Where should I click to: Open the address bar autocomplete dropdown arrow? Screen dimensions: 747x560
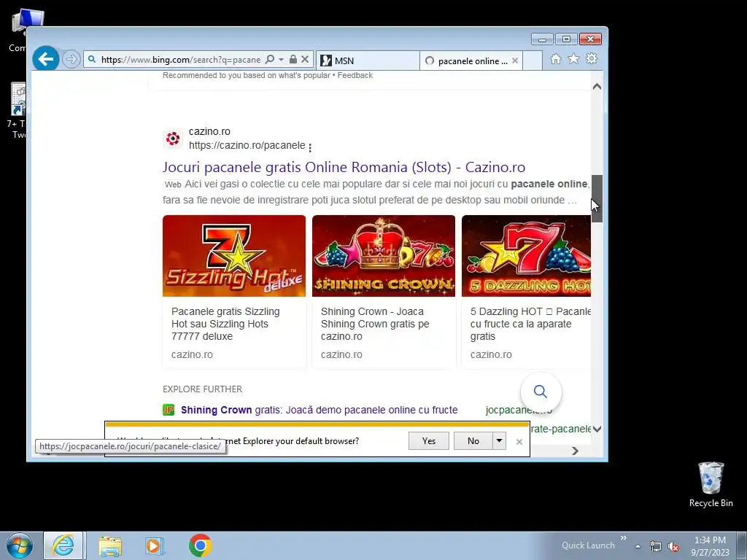(281, 60)
